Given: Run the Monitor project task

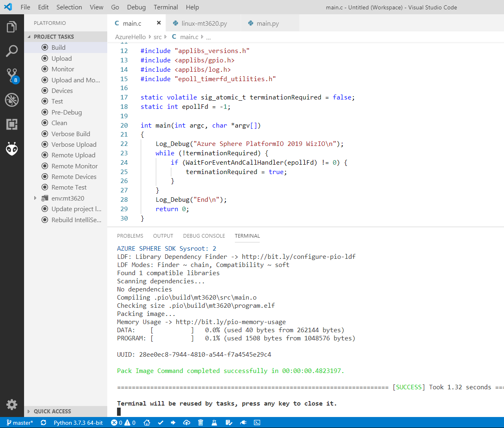Looking at the screenshot, I should (66, 69).
